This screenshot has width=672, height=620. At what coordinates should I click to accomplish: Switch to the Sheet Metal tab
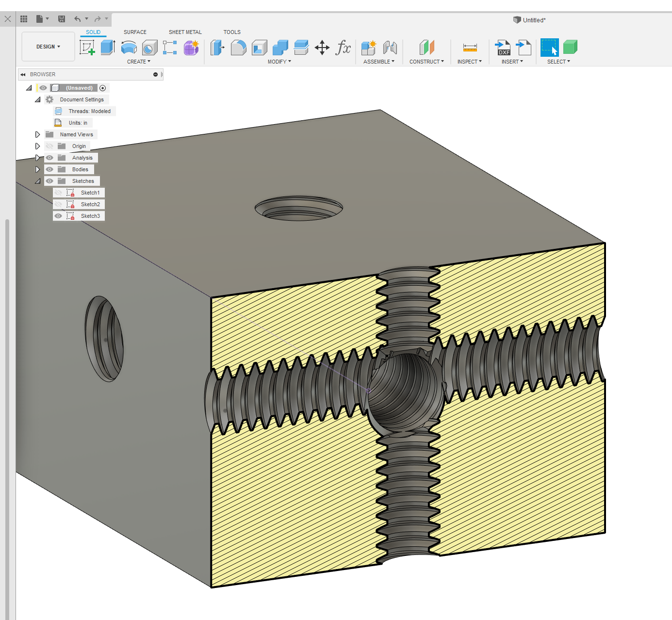click(x=185, y=32)
